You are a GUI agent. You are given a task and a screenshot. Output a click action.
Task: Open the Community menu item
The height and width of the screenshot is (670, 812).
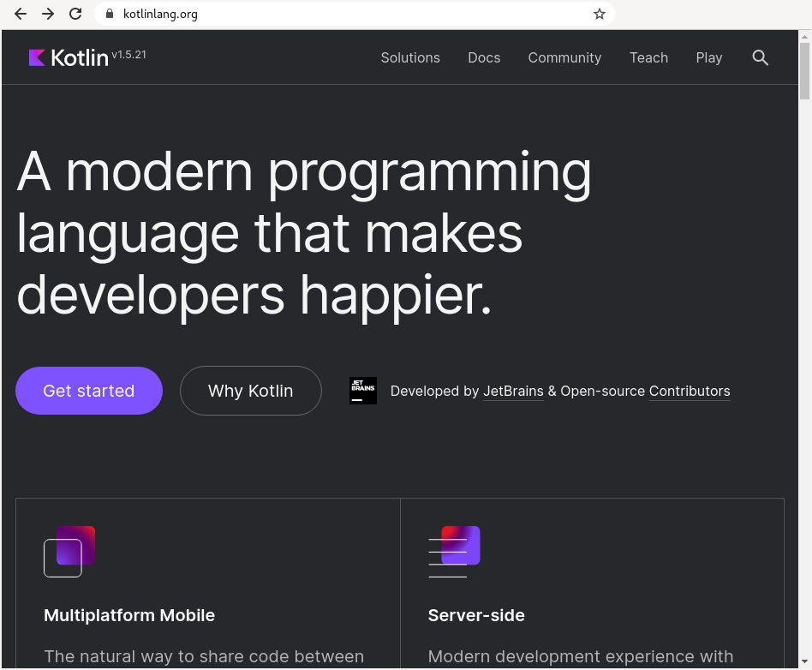tap(564, 57)
